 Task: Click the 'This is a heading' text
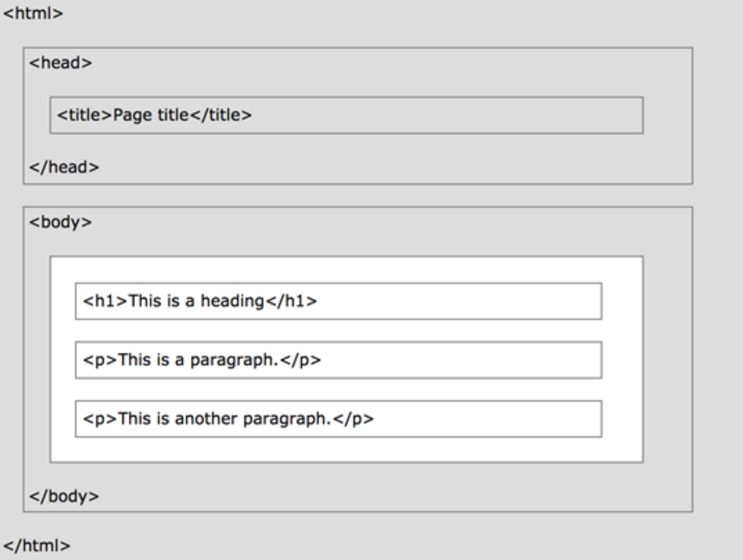[196, 301]
